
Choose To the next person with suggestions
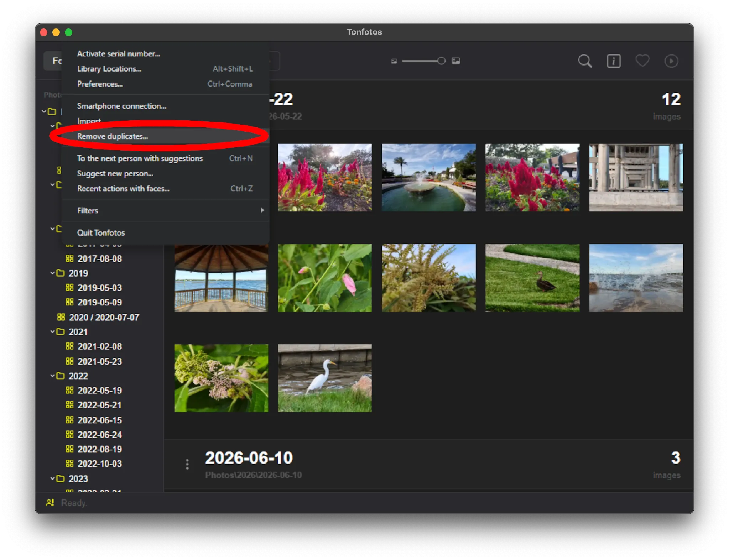pyautogui.click(x=165, y=158)
